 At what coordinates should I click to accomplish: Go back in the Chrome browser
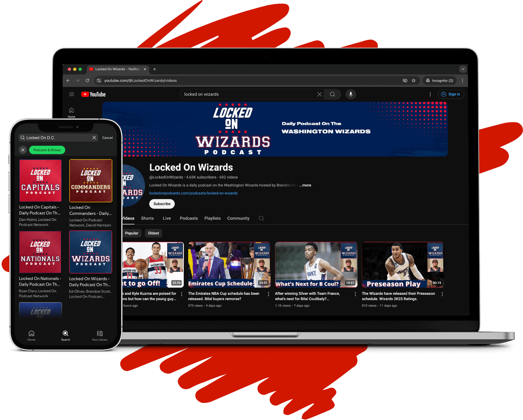[68, 80]
